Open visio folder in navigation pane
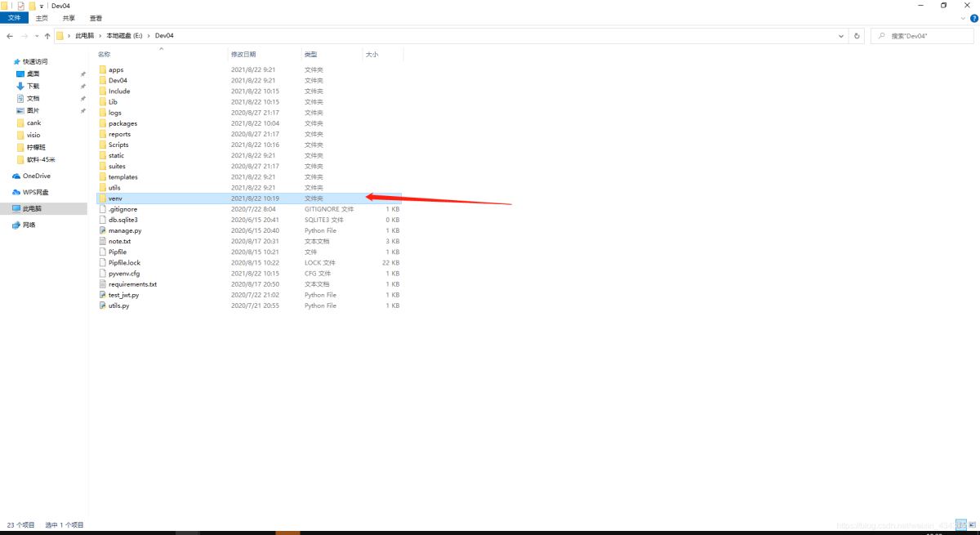Screen dimensions: 980x535 33,135
